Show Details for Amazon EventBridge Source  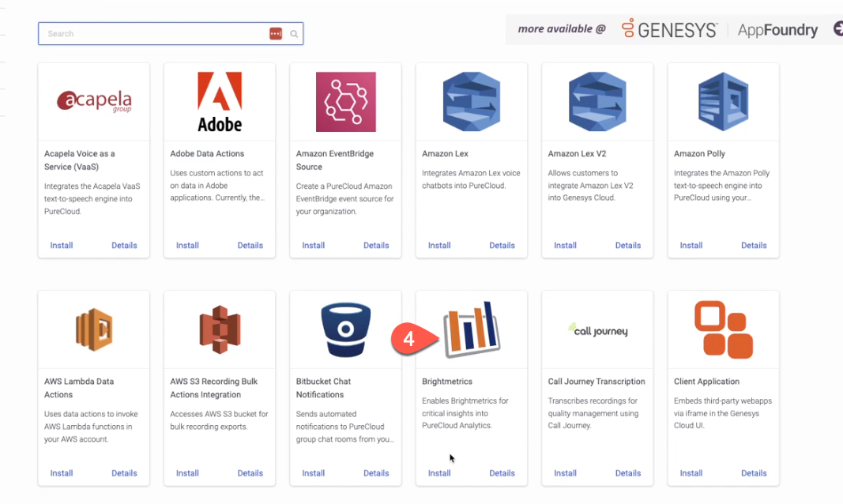376,245
